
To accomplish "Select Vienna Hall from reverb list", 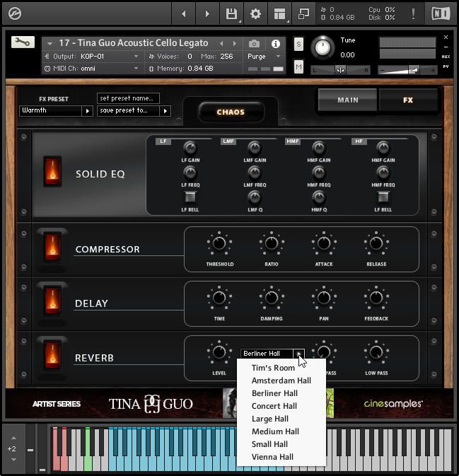I will tap(272, 457).
